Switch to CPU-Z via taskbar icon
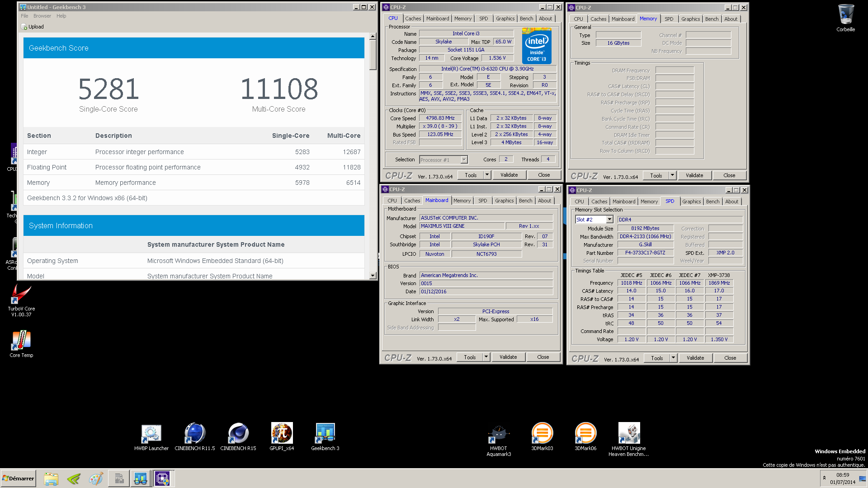This screenshot has width=868, height=488. point(162,479)
